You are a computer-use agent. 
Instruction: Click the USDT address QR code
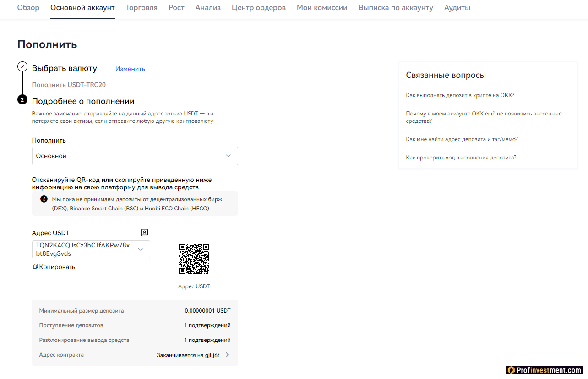point(194,259)
